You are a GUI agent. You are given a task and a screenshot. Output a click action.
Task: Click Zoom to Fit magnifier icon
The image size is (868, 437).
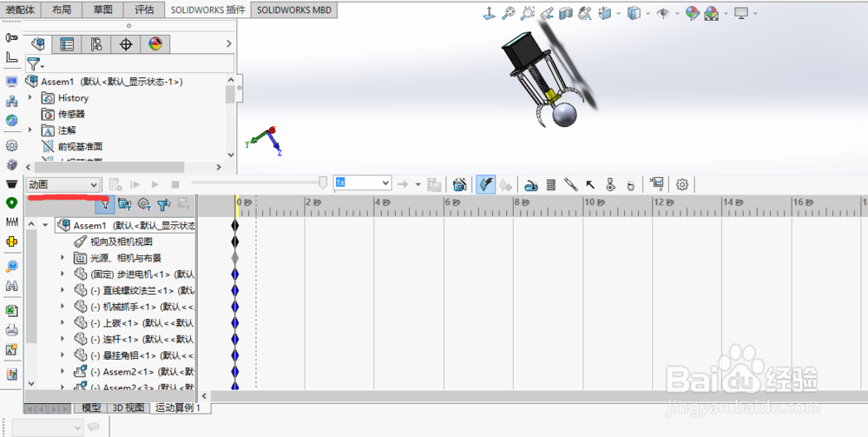coord(508,13)
